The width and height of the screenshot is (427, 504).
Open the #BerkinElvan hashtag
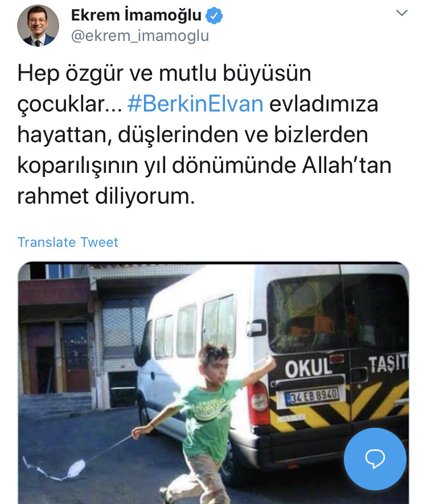[x=195, y=104]
